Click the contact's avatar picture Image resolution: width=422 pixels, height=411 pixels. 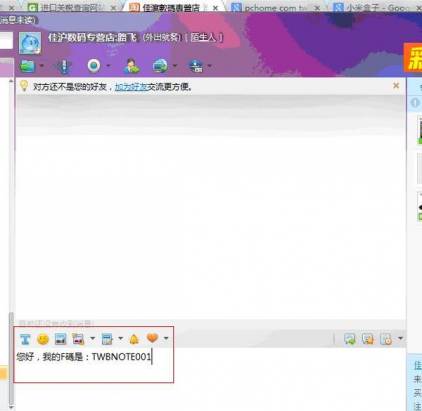[30, 43]
